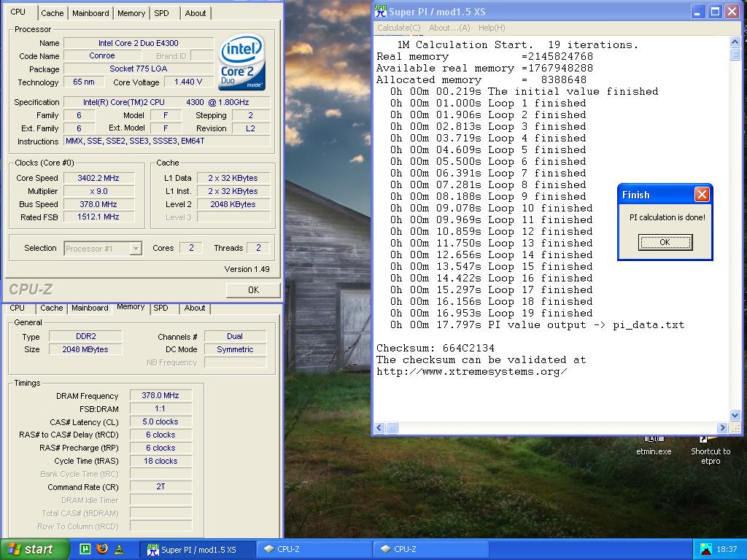This screenshot has height=560, width=747.
Task: Click the Level 2 cache value 2048 KBytes
Action: click(x=233, y=204)
